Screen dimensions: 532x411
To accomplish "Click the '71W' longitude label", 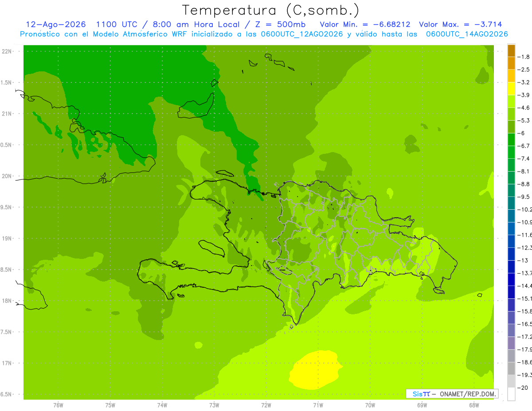I will coord(318,405).
